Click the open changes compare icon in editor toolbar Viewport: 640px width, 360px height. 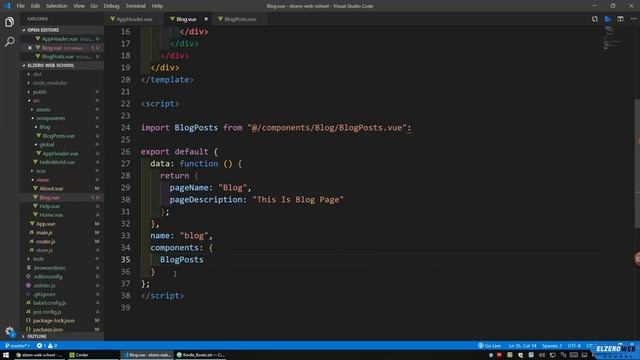pyautogui.click(x=595, y=19)
